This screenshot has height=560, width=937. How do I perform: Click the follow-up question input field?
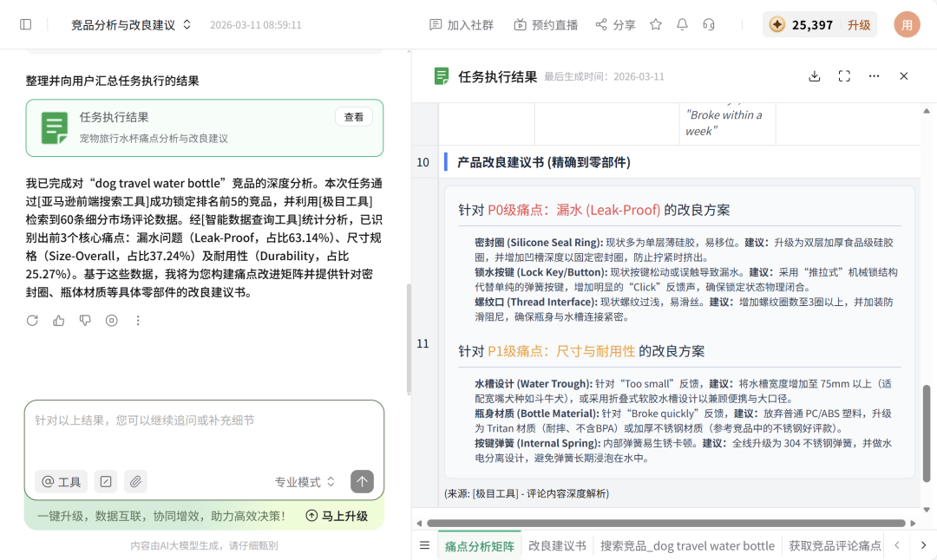click(204, 433)
